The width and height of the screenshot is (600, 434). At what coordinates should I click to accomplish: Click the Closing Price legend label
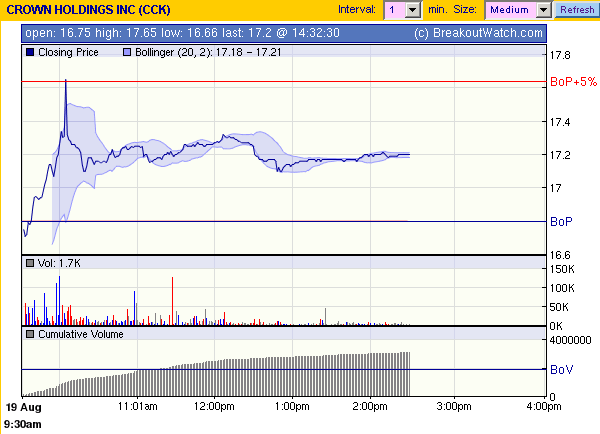[68, 52]
